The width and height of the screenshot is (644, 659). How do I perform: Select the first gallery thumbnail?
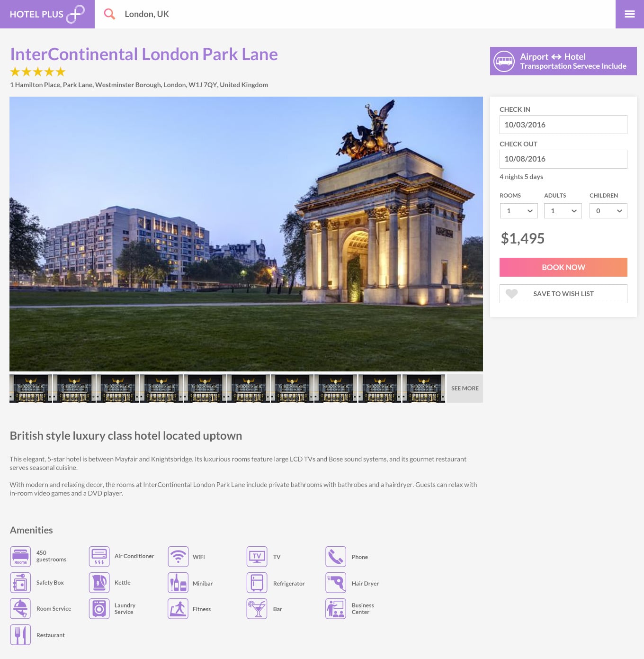point(31,388)
